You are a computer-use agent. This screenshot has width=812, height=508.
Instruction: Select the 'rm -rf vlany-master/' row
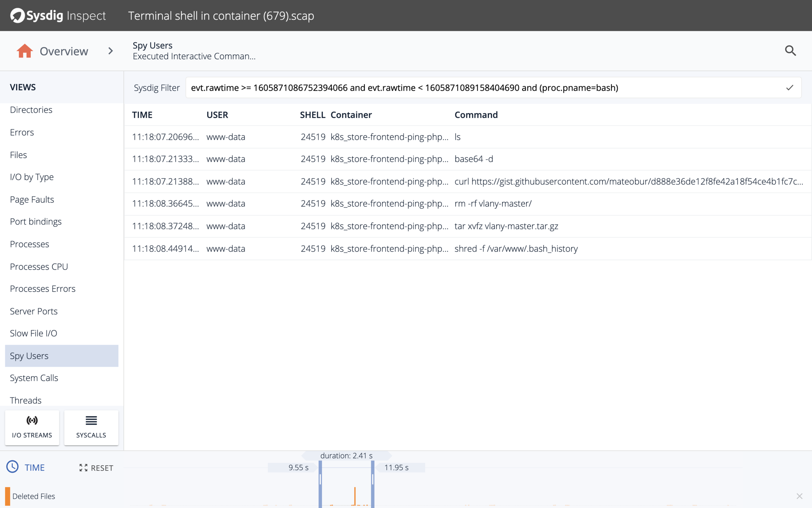(468, 204)
